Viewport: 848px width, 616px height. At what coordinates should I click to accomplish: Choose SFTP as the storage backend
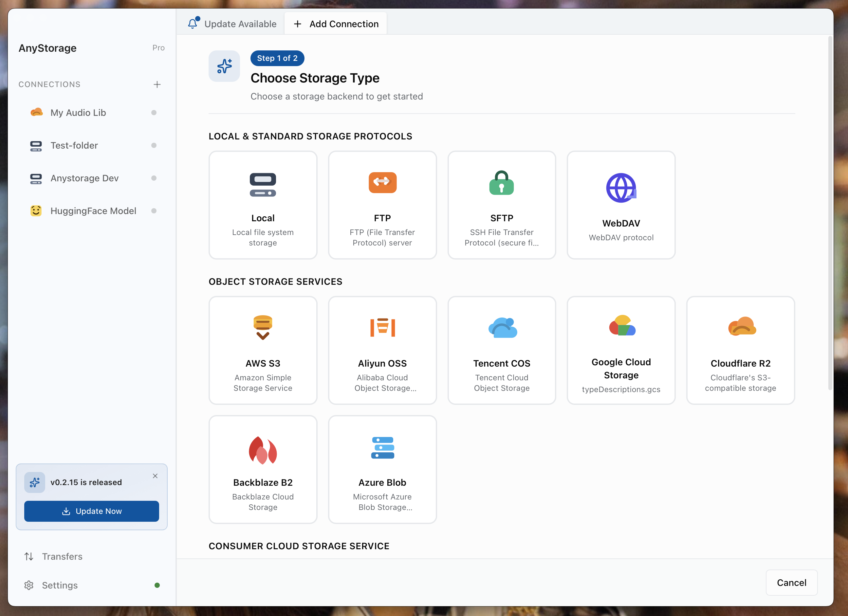point(501,205)
